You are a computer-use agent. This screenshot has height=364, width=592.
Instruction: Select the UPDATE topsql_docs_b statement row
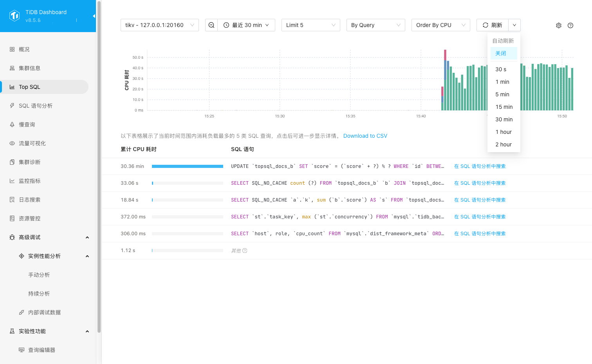[337, 166]
